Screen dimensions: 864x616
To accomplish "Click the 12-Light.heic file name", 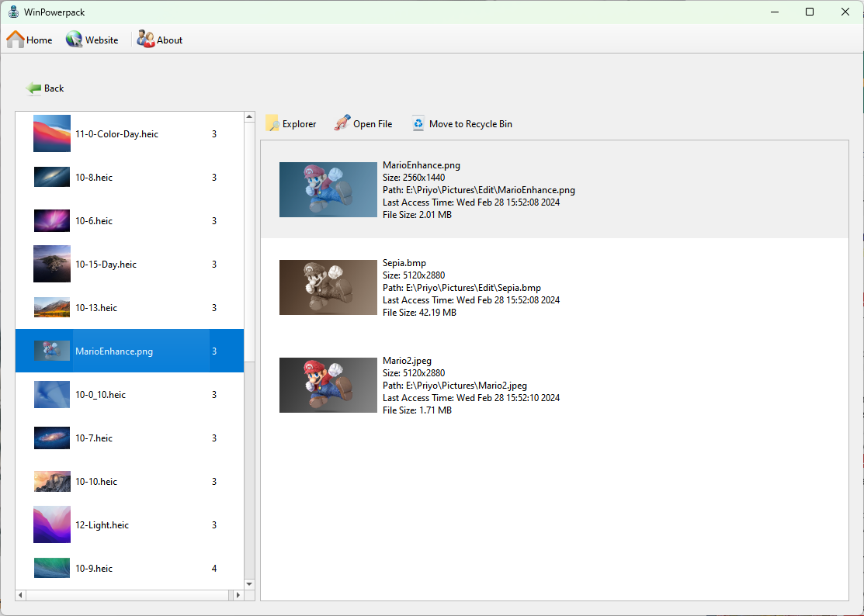I will point(102,525).
